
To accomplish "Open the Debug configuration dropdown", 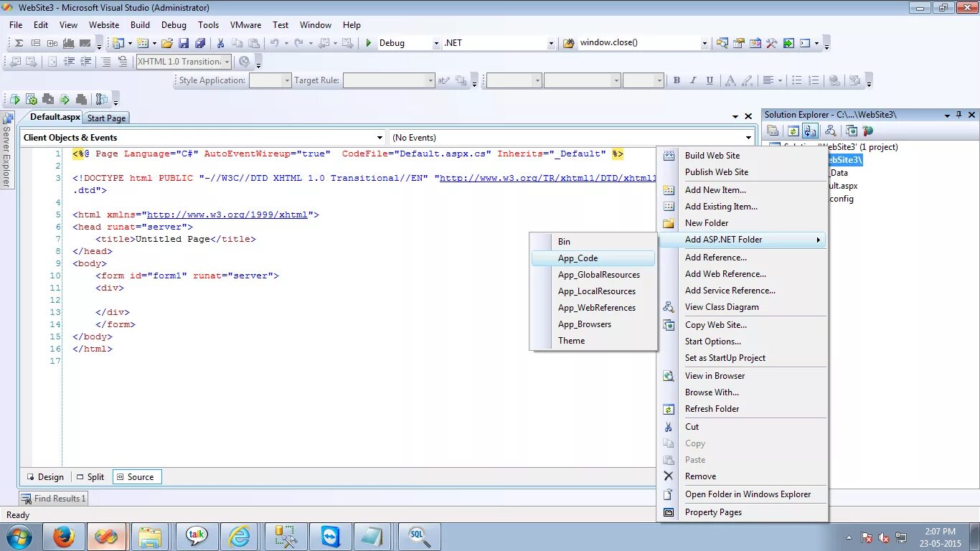I will 435,43.
